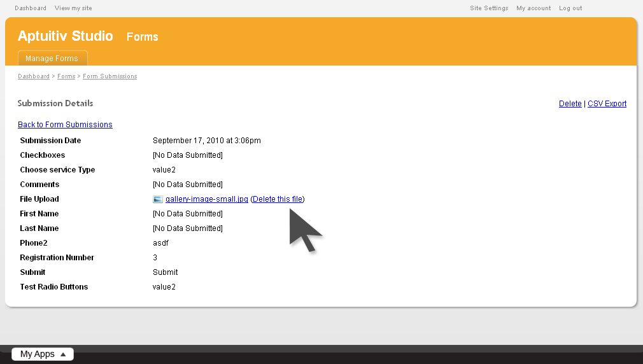Click the Form Submissions breadcrumb
Screen dimensions: 643x364
coord(110,76)
